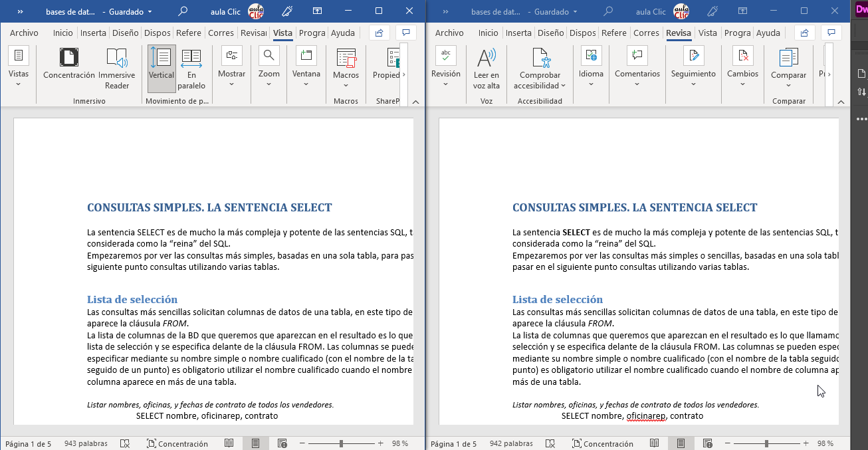The image size is (868, 450).
Task: Adjust the zoom slider in right window
Action: pos(766,443)
